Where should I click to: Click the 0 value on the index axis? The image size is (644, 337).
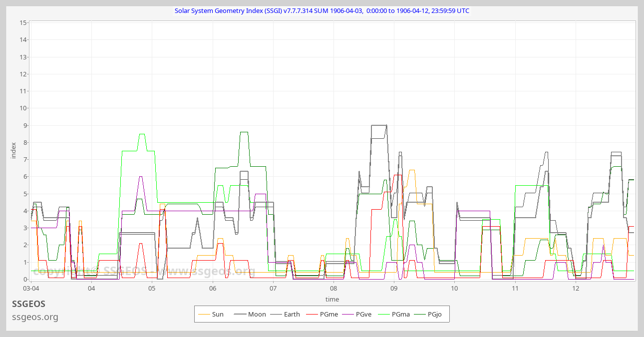(24, 279)
